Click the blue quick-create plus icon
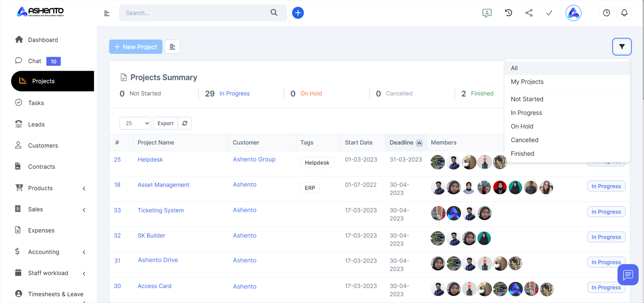This screenshot has height=303, width=644. coord(298,13)
